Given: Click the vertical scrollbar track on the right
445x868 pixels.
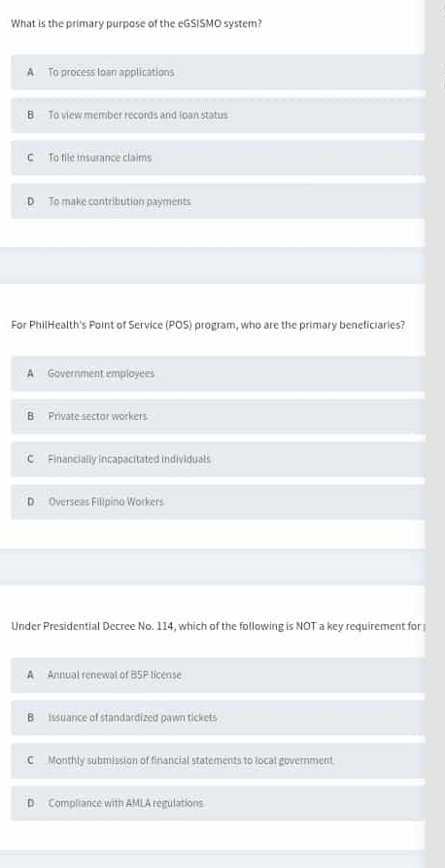Looking at the screenshot, I should 435,434.
